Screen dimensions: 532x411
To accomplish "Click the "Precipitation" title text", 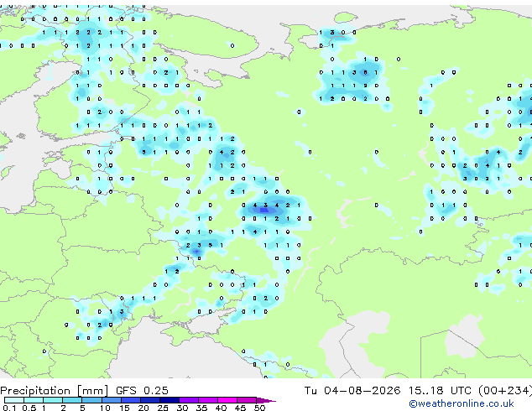I will tap(35, 391).
